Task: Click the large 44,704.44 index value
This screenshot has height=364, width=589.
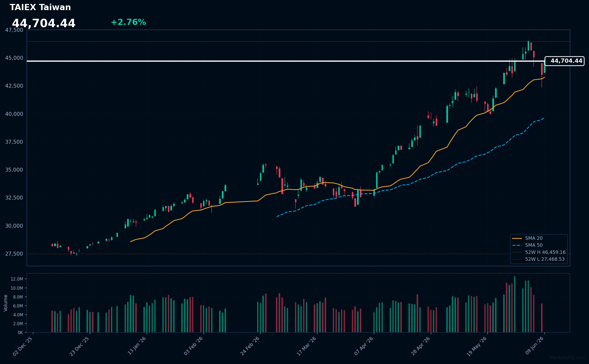Action: [44, 23]
